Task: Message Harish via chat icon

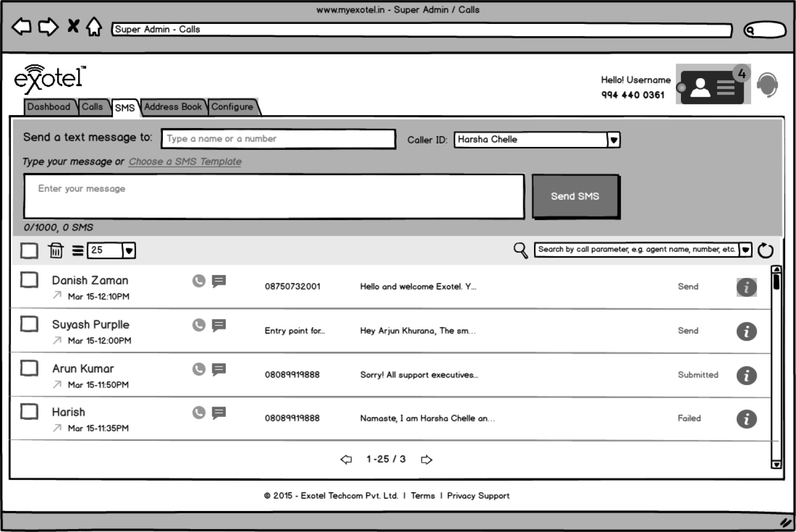Action: click(219, 413)
